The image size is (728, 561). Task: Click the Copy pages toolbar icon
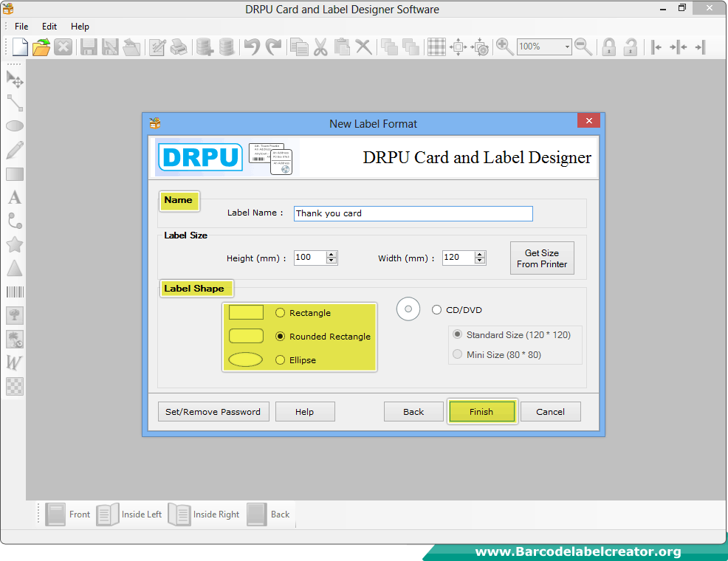tap(300, 47)
